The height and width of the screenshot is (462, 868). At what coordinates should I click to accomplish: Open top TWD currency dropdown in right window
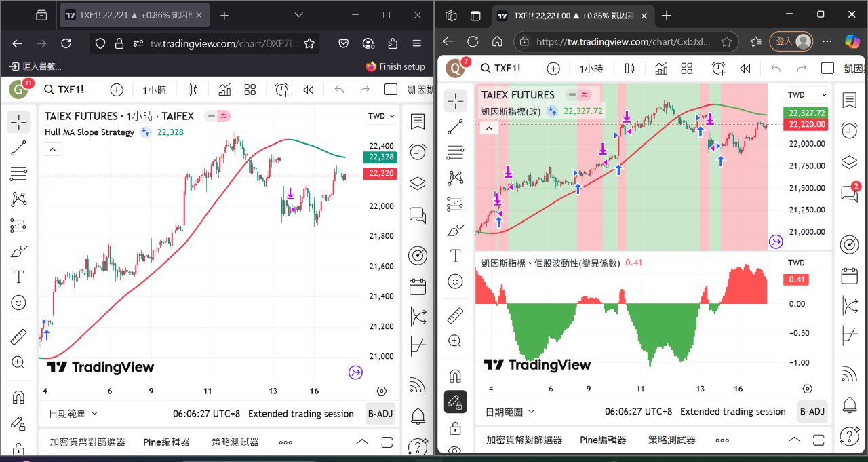pos(807,94)
